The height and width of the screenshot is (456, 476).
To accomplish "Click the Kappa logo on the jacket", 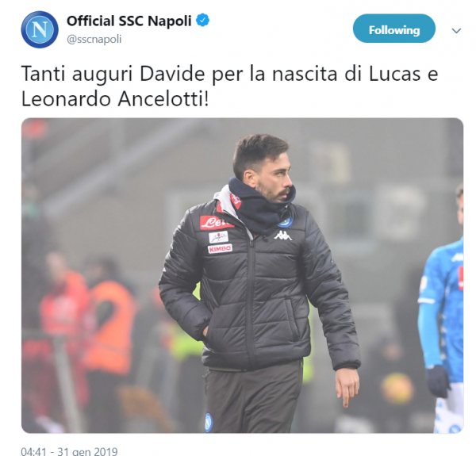I will tap(283, 236).
